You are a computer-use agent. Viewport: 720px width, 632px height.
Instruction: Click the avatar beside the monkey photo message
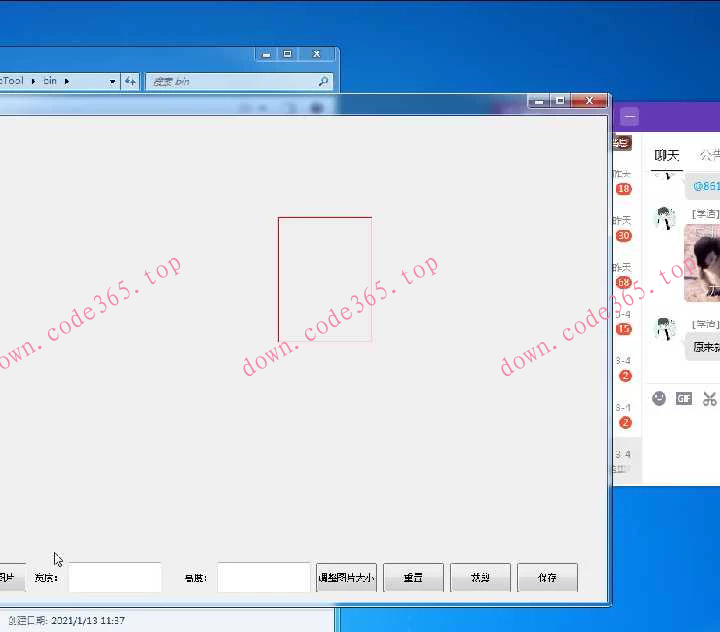pos(664,219)
